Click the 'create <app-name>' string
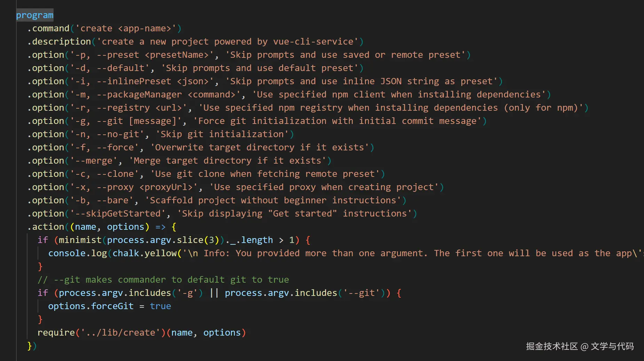Viewport: 644px width, 361px height. pos(126,29)
